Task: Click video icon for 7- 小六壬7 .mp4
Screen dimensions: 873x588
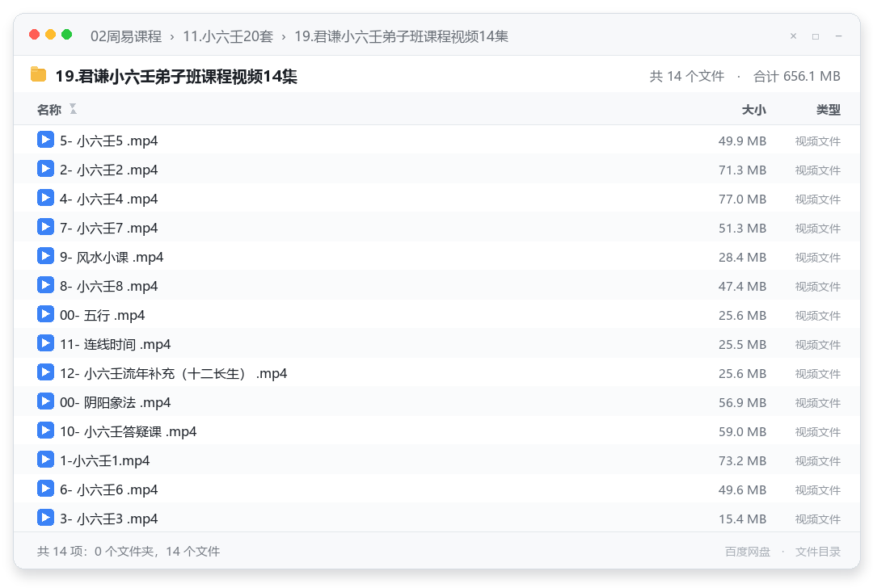Action: click(x=45, y=227)
